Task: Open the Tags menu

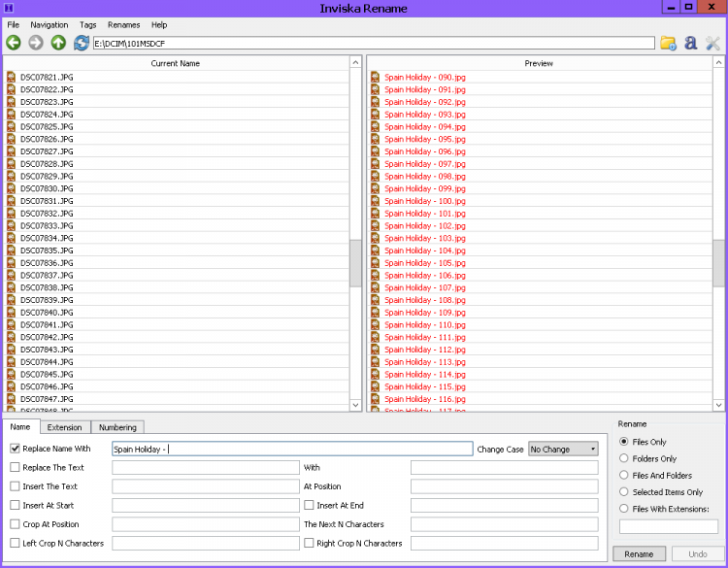Action: click(x=87, y=25)
